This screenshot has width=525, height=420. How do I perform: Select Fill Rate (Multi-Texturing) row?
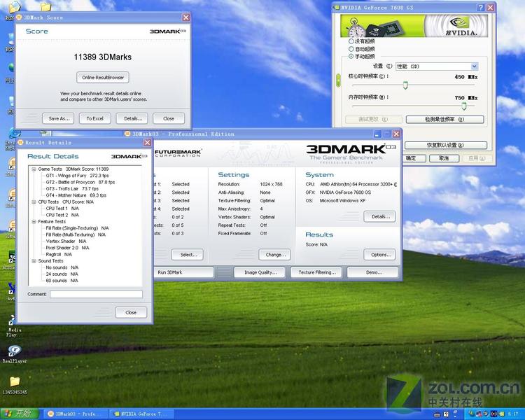[76, 234]
